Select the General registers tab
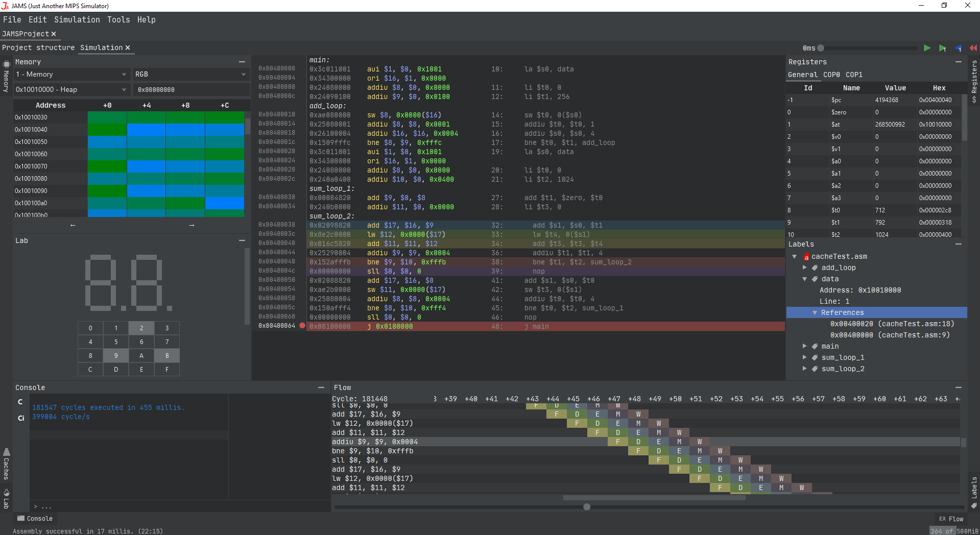 tap(803, 75)
